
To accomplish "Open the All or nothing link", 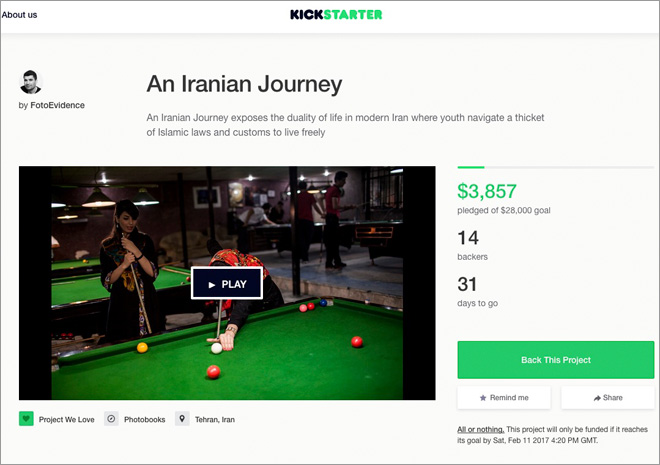I will pyautogui.click(x=481, y=429).
